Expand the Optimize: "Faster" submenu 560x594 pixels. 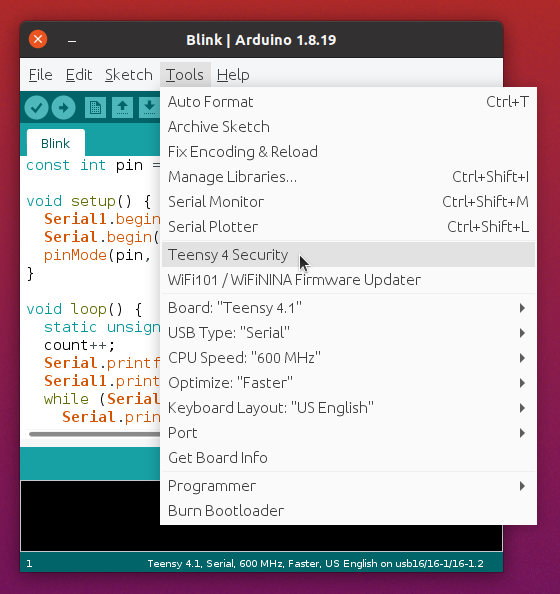348,383
